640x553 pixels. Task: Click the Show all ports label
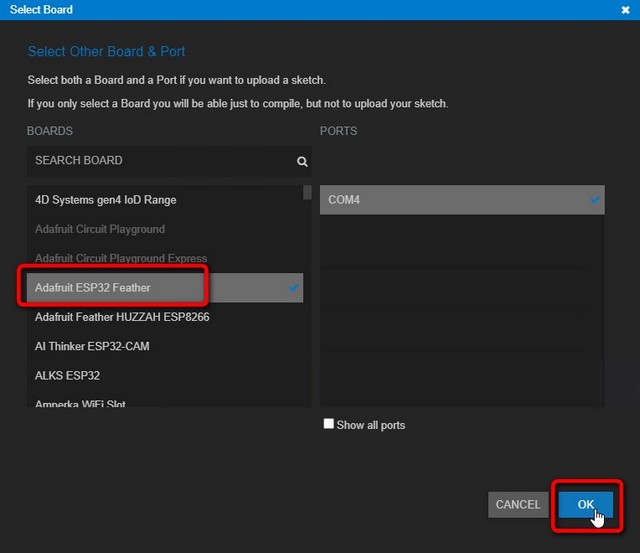[371, 425]
